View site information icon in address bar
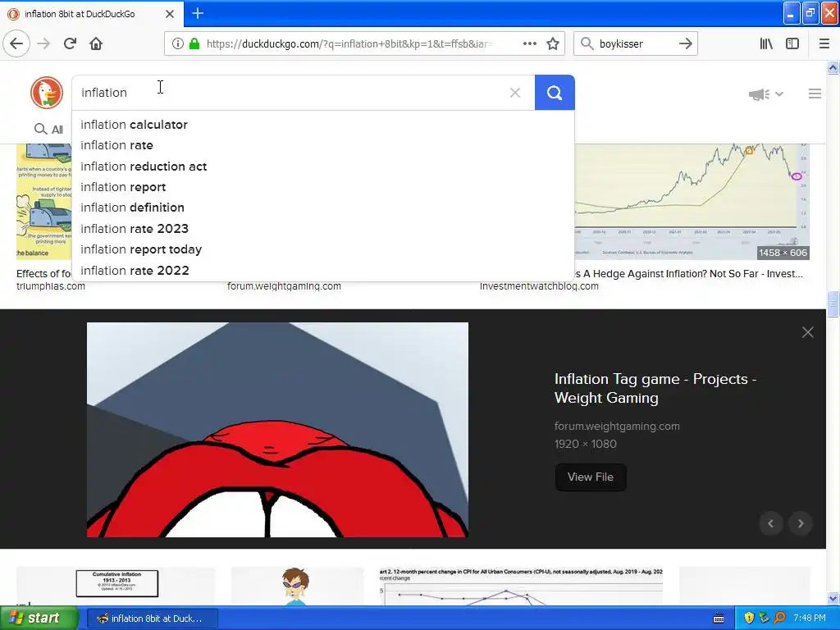840x630 pixels. (178, 43)
